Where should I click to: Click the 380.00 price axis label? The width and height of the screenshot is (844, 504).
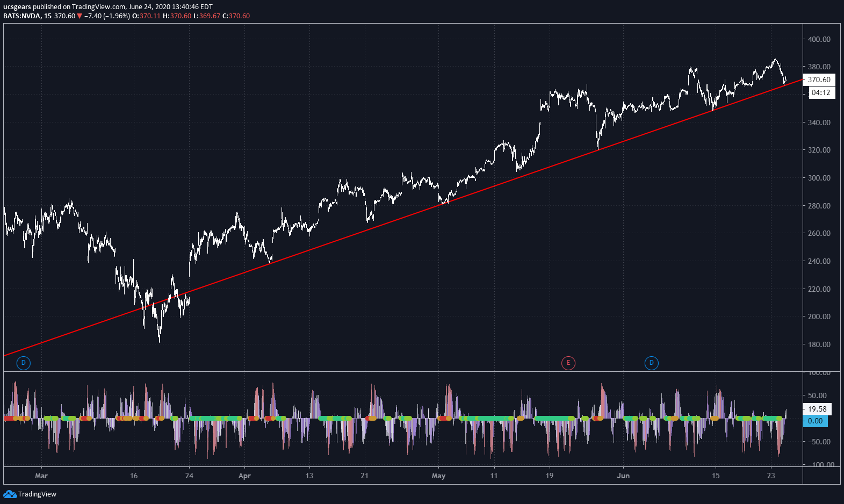pyautogui.click(x=819, y=67)
